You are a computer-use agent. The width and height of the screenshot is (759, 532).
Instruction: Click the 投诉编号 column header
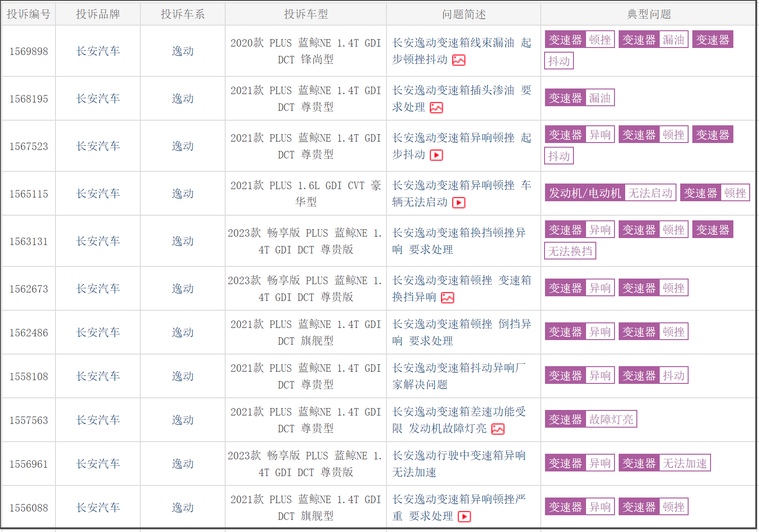[x=28, y=14]
